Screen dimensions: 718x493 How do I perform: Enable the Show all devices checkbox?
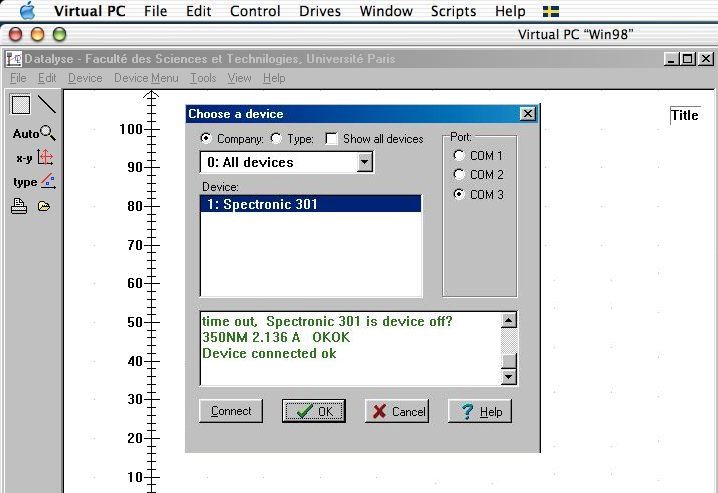click(x=331, y=139)
